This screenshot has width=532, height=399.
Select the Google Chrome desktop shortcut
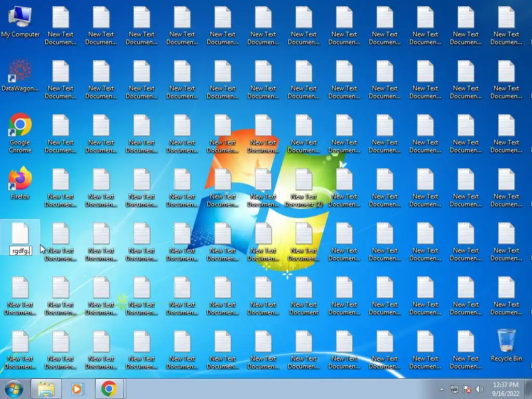pyautogui.click(x=20, y=134)
